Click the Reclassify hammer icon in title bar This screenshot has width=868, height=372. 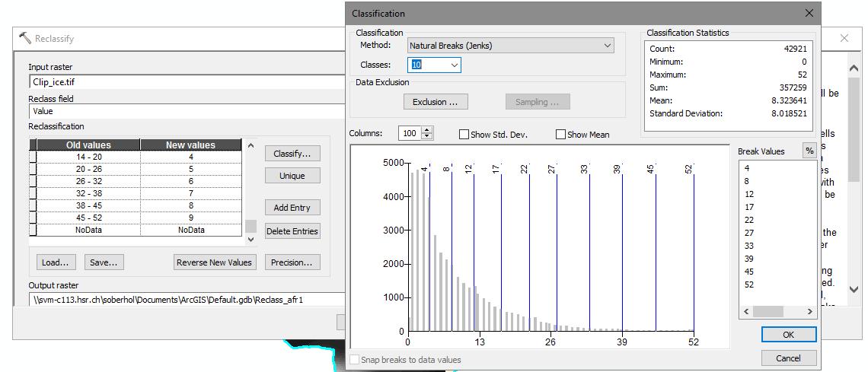(x=25, y=39)
